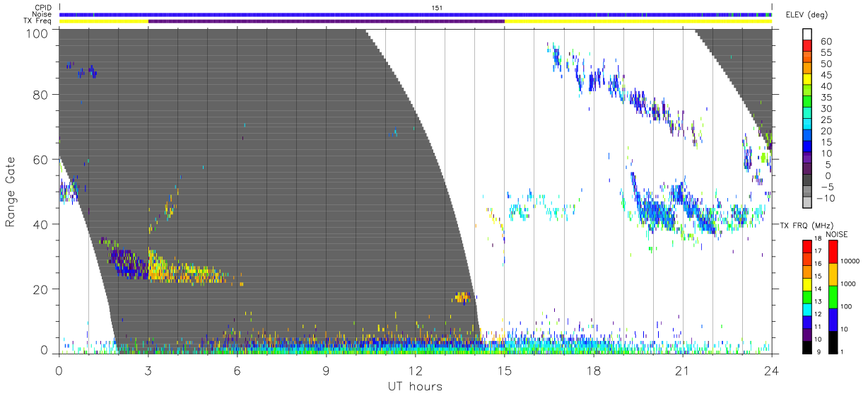This screenshot has height=401, width=868.
Task: Click the small orange echo patch near 13.5 UT
Action: (x=462, y=297)
